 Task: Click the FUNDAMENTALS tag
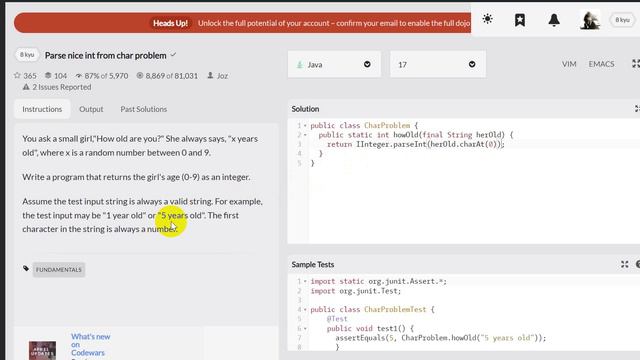pyautogui.click(x=59, y=269)
